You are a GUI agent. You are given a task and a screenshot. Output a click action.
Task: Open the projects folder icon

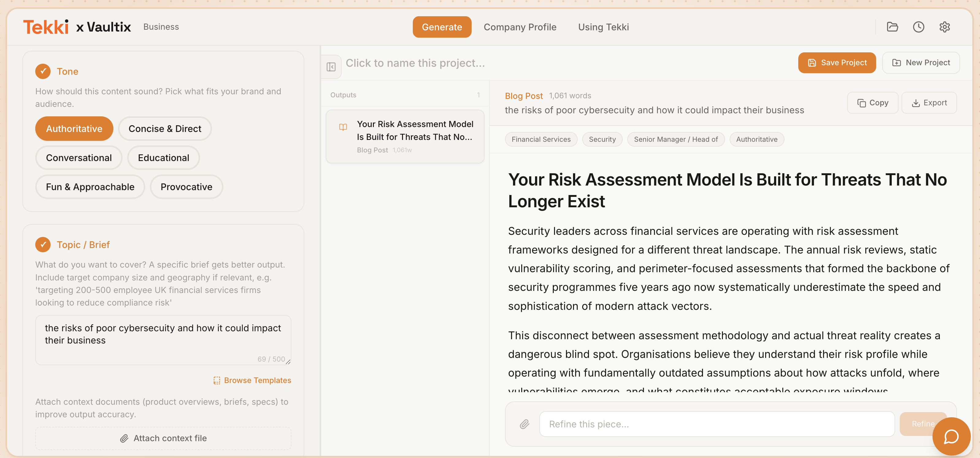tap(892, 27)
